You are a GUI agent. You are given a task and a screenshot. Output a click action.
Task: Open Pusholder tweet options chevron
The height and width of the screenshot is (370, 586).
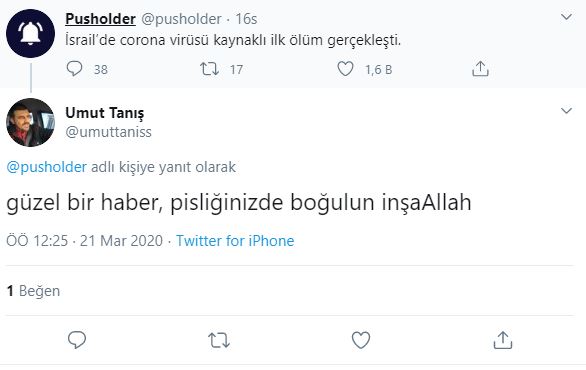click(x=567, y=17)
